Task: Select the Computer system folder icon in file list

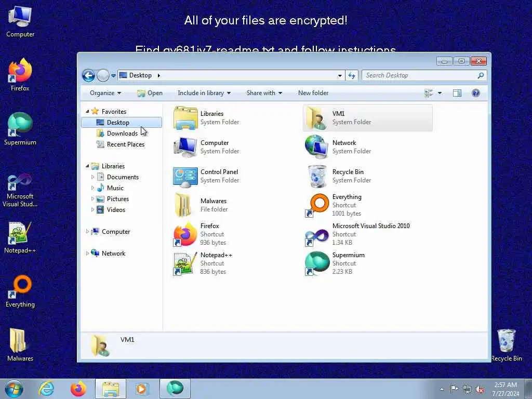Action: 185,147
